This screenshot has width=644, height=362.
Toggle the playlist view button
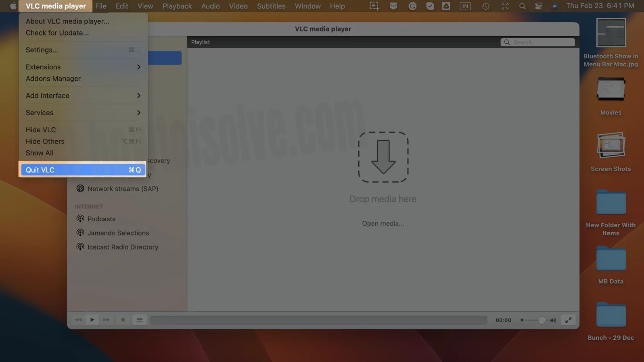point(140,320)
